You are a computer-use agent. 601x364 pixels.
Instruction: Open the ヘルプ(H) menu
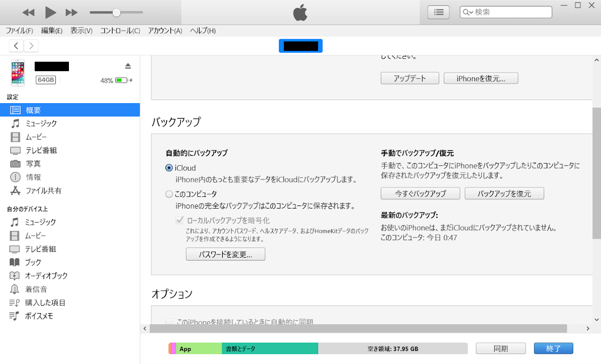[x=203, y=31]
